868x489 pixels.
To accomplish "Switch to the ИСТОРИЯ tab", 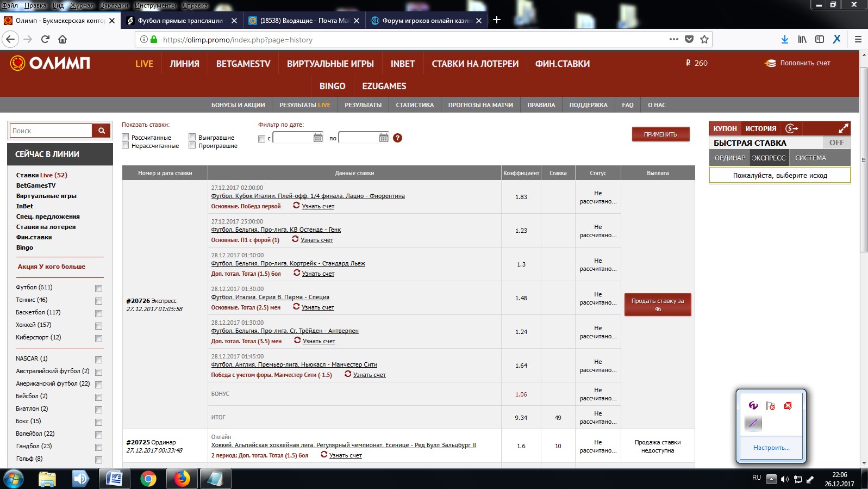I will pyautogui.click(x=761, y=128).
